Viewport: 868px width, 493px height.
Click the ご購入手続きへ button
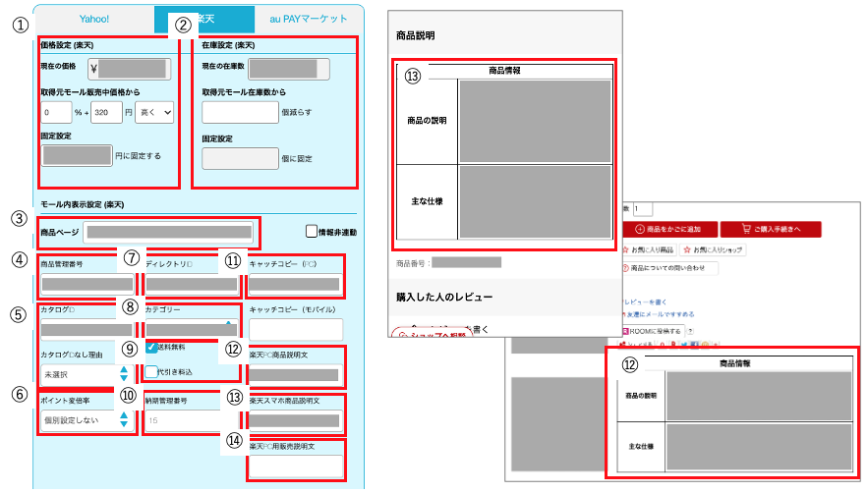(x=771, y=229)
